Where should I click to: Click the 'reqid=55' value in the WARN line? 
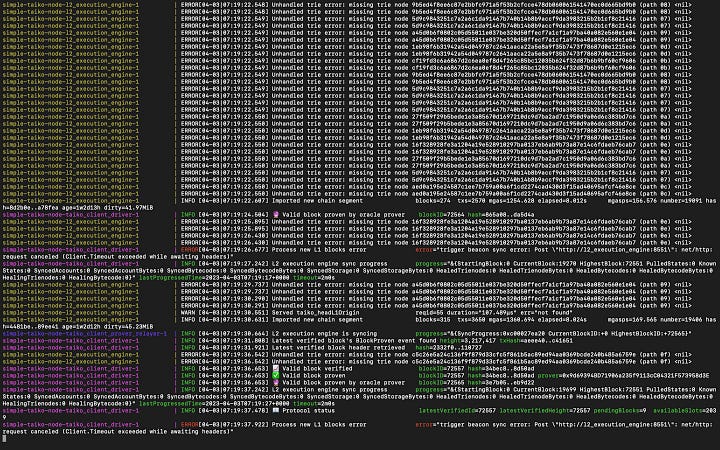pos(429,313)
